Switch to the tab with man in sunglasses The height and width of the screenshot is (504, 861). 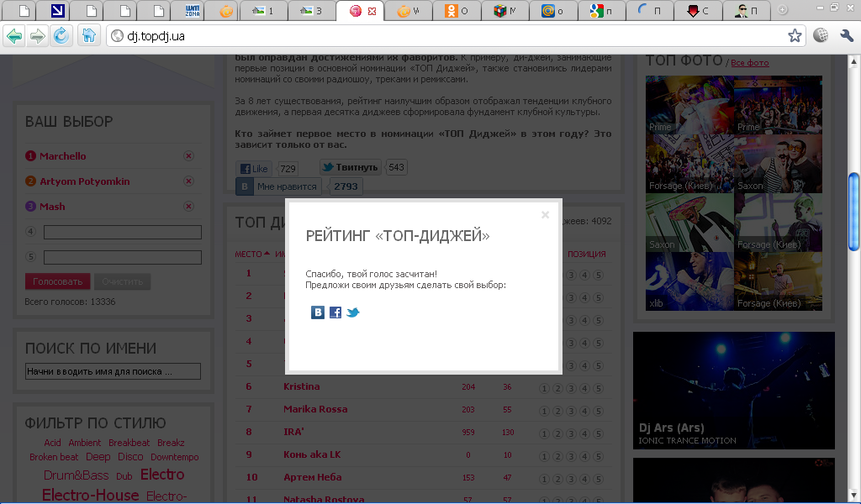point(747,10)
